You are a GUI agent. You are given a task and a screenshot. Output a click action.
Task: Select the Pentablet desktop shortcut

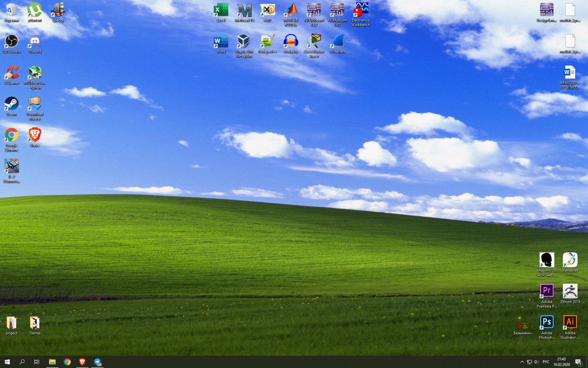pyautogui.click(x=570, y=262)
